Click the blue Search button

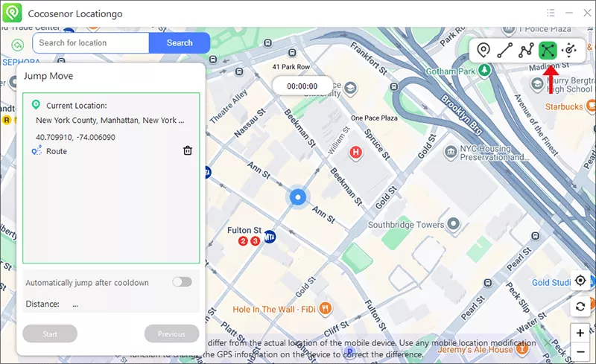180,43
